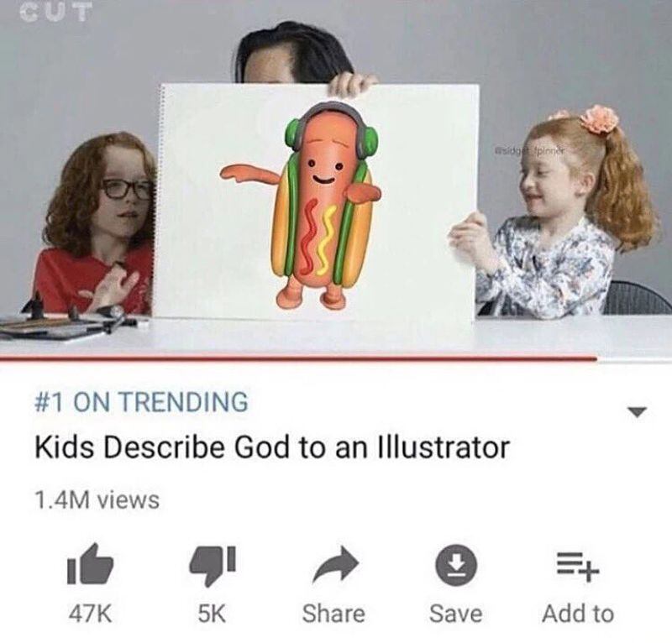Click the thumbs up like icon
The image size is (672, 643).
(x=90, y=564)
